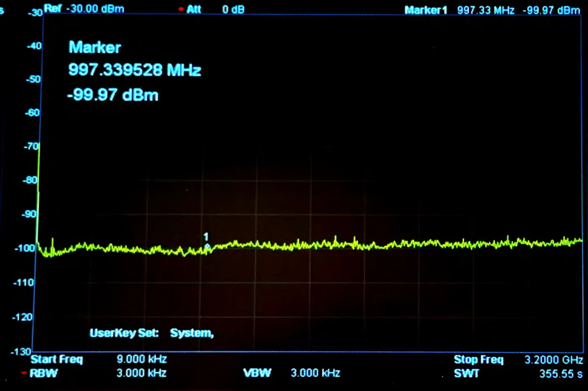Click the -40 amplitude axis label
The width and height of the screenshot is (588, 391).
pos(34,46)
